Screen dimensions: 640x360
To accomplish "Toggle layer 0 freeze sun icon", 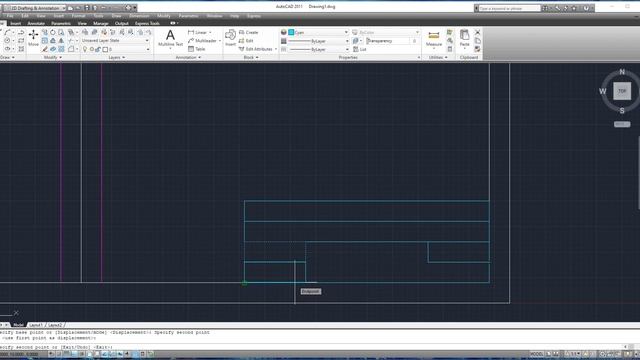I will pos(92,49).
